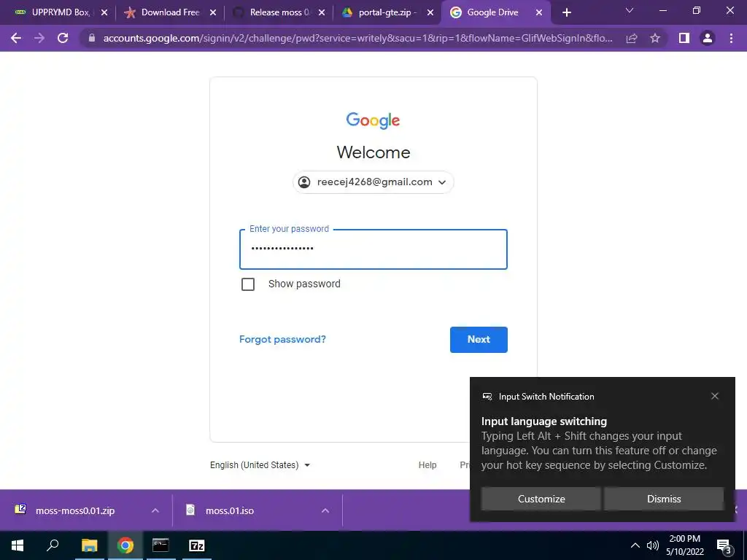The image size is (747, 560).
Task: Open the English (United States) language dropdown
Action: tap(260, 464)
